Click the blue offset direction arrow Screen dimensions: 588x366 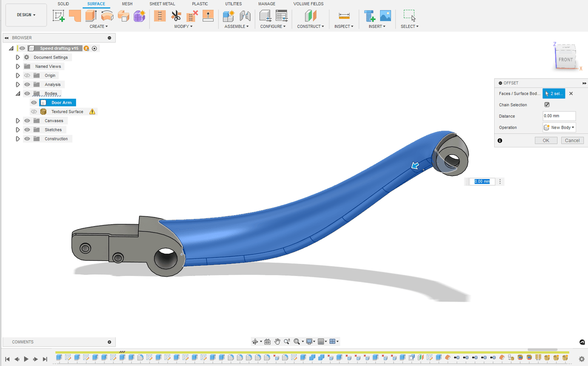[x=415, y=166]
